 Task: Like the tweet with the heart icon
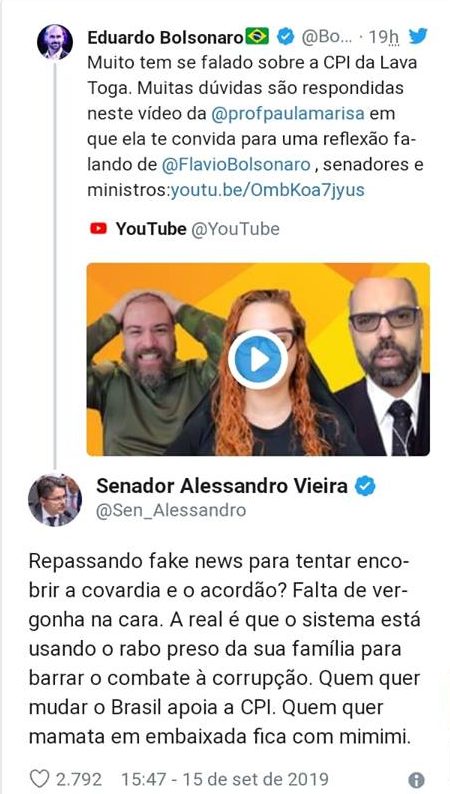pyautogui.click(x=40, y=778)
